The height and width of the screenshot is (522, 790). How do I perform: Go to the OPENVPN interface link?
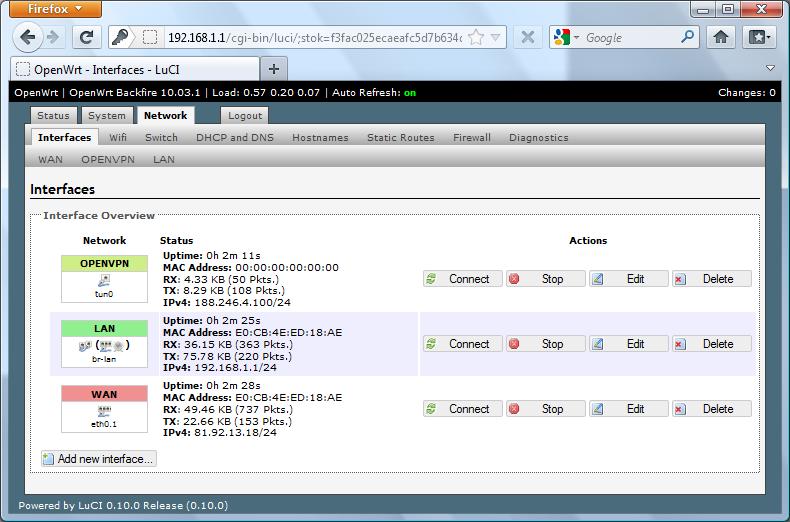[108, 160]
